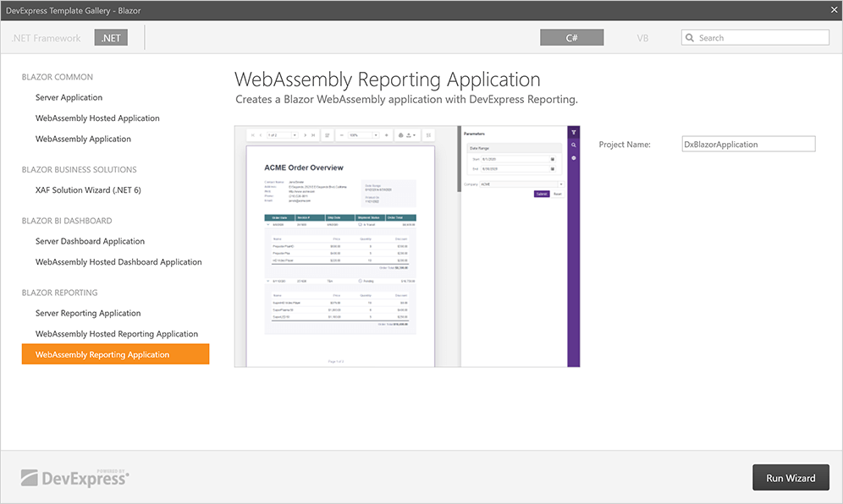Switch to the .NET Framework platform
The image size is (843, 504).
pyautogui.click(x=45, y=37)
